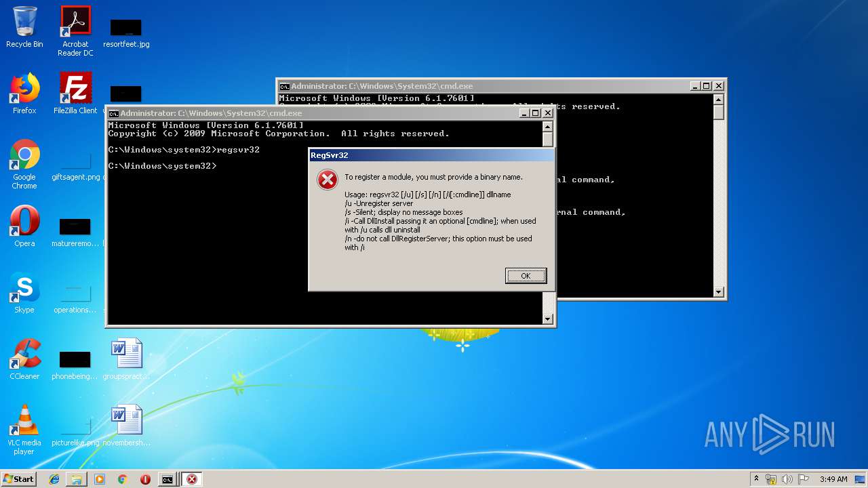Select the Google Chrome desktop shortcut
868x488 pixels.
pos(24,165)
